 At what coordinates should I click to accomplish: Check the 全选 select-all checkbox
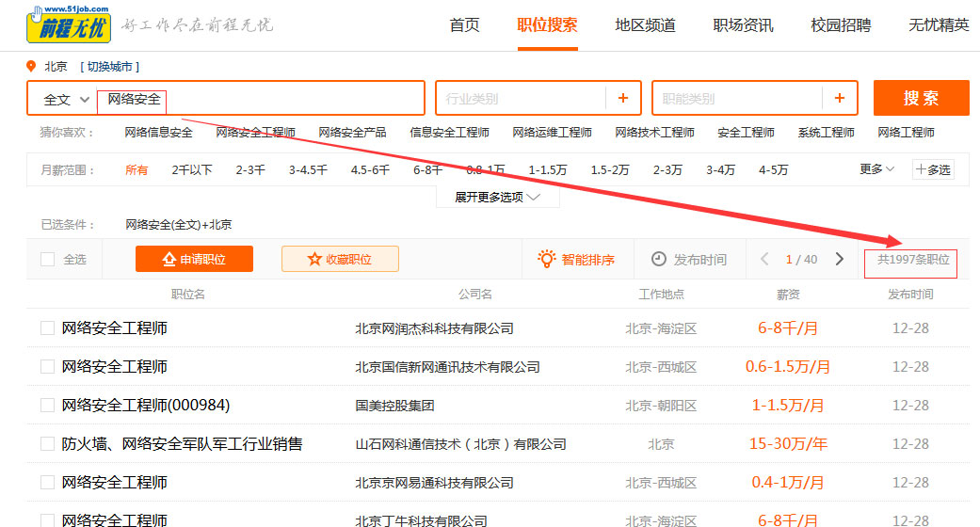[47, 259]
